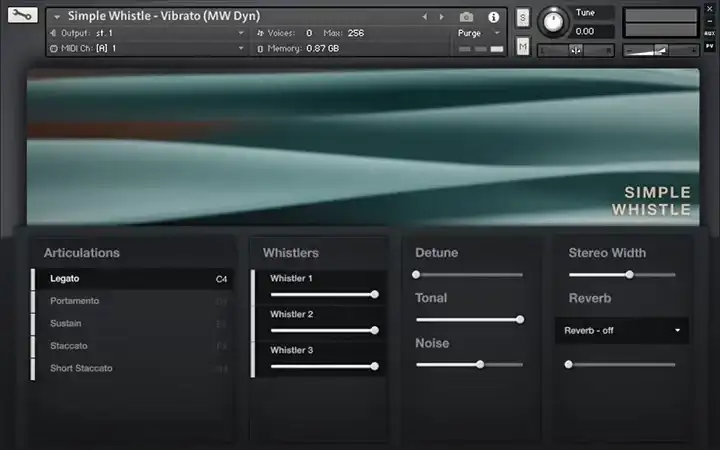Click the Tonal slider
720x450 pixels.
(469, 320)
